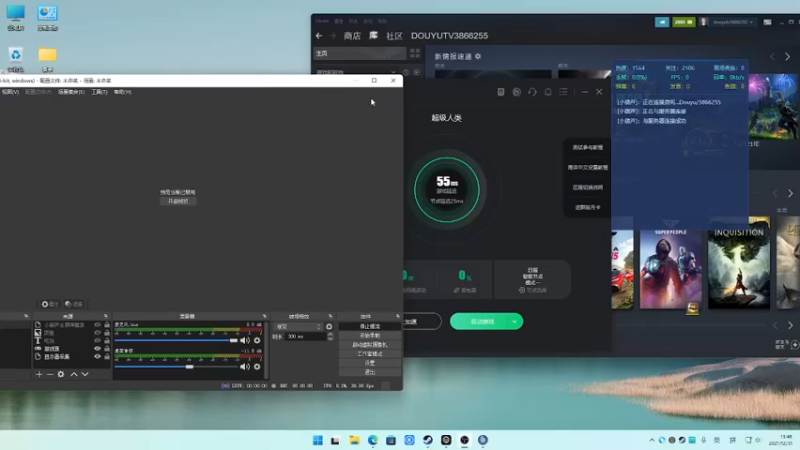This screenshot has height=450, width=800.
Task: Adjust the second mixer volume slider
Action: (x=176, y=366)
